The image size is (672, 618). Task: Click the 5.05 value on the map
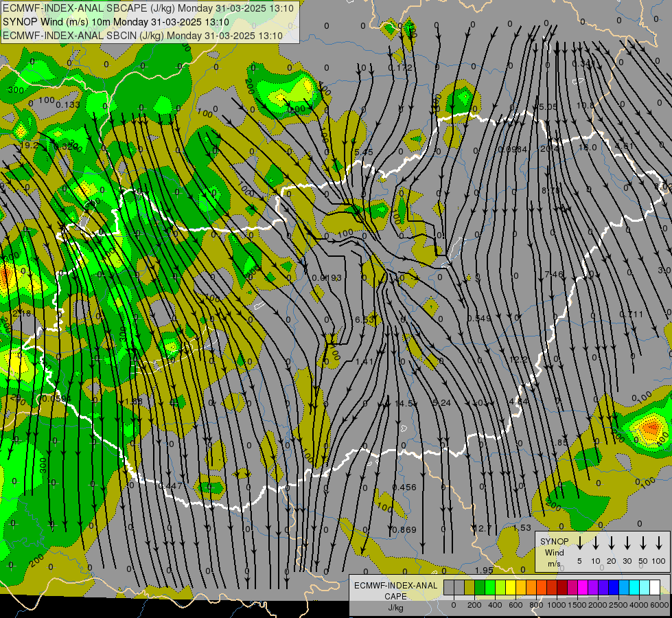click(548, 107)
